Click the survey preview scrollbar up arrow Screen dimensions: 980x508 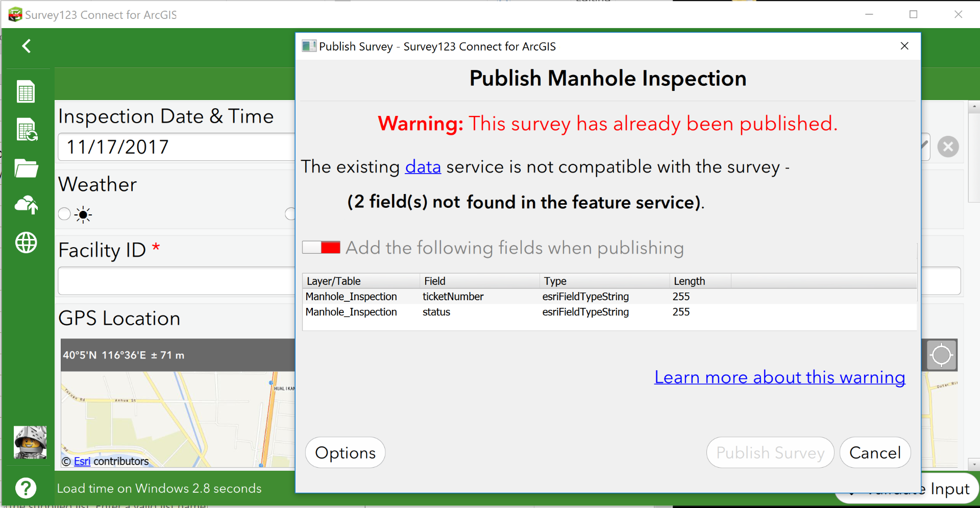point(974,107)
